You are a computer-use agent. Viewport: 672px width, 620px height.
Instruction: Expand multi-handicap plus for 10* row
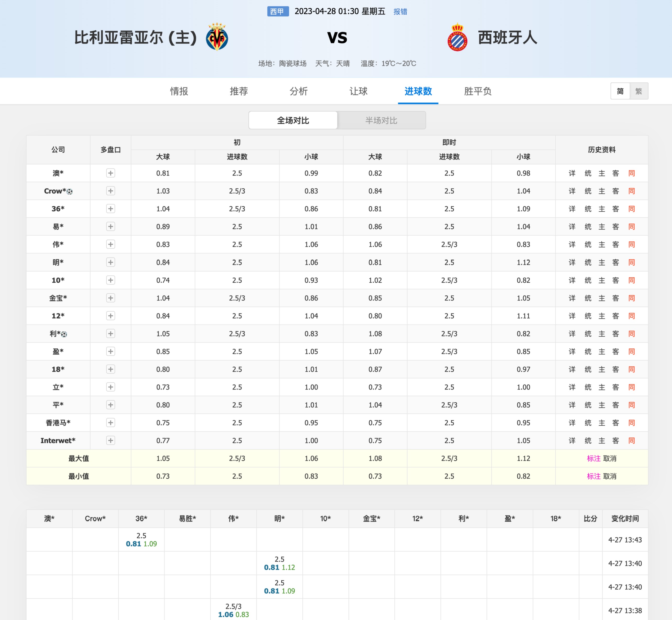(110, 280)
